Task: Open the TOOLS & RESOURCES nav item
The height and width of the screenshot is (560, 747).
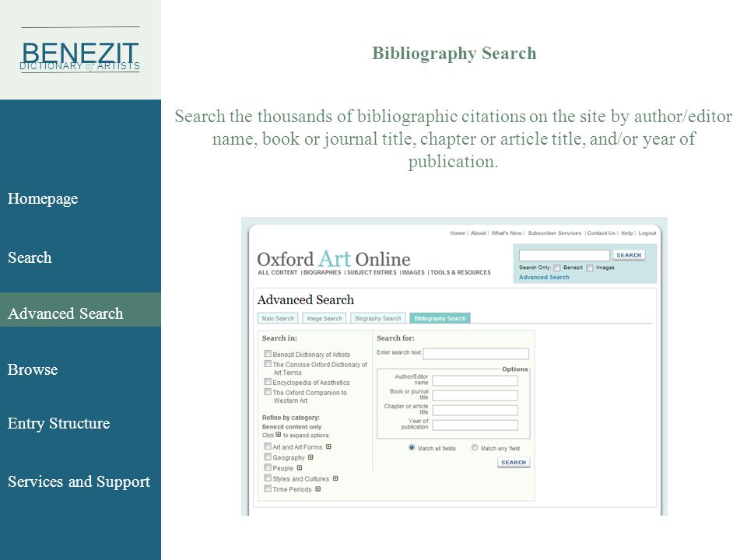Action: (460, 272)
